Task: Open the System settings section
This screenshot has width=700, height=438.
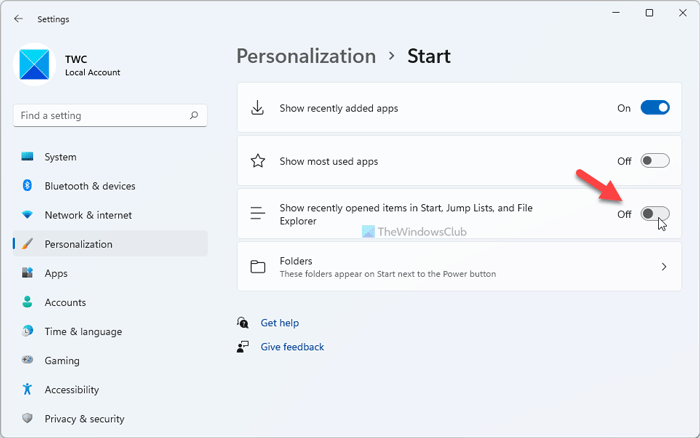Action: pyautogui.click(x=60, y=157)
